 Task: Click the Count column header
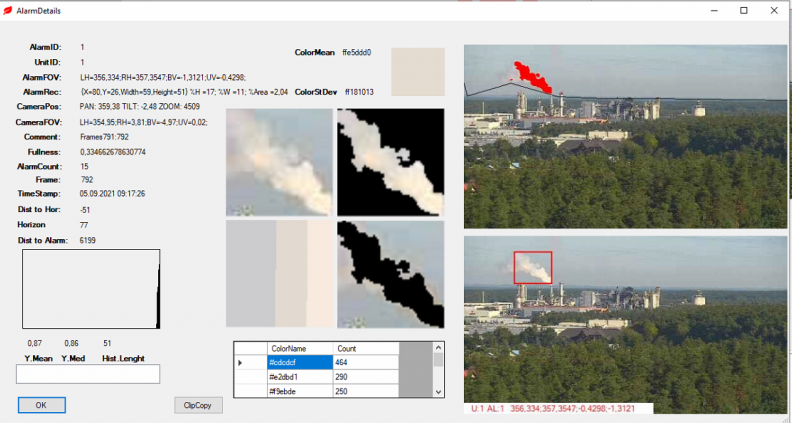(366, 348)
